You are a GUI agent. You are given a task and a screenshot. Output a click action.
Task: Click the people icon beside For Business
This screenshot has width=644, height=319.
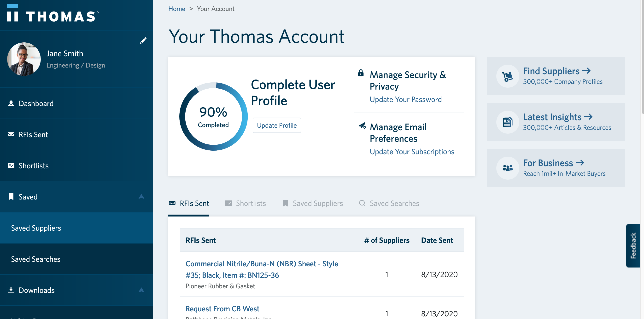[508, 168]
